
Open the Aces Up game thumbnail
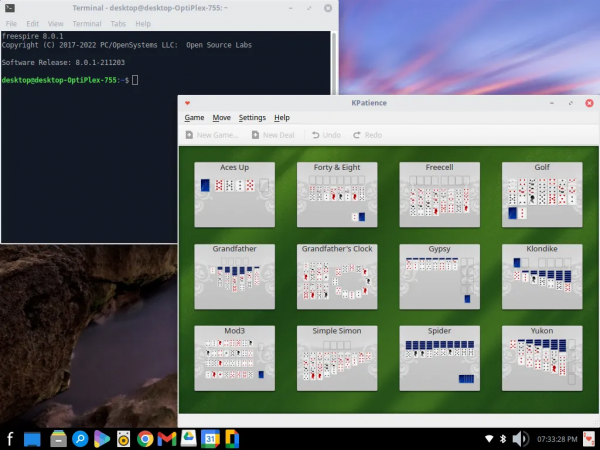pyautogui.click(x=234, y=194)
